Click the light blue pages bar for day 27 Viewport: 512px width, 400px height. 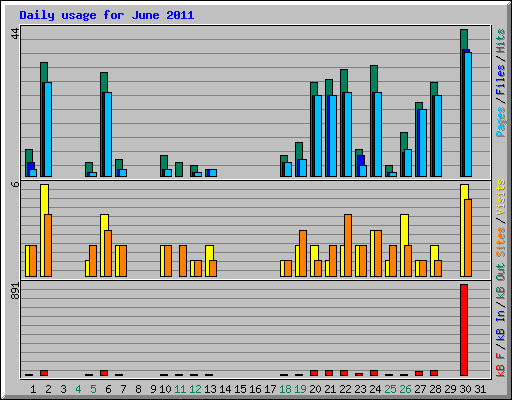click(423, 143)
